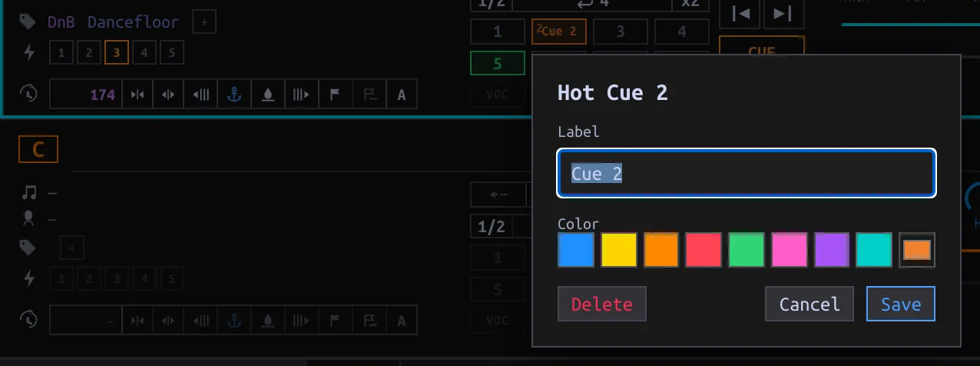Click the droplet icon on deck C
This screenshot has height=366, width=980.
click(267, 320)
